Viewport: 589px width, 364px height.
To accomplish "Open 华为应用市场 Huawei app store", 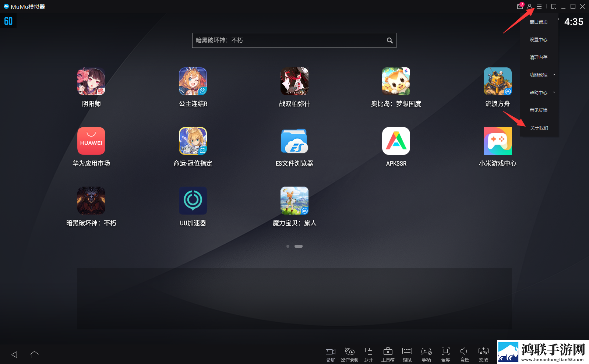I will tap(91, 141).
